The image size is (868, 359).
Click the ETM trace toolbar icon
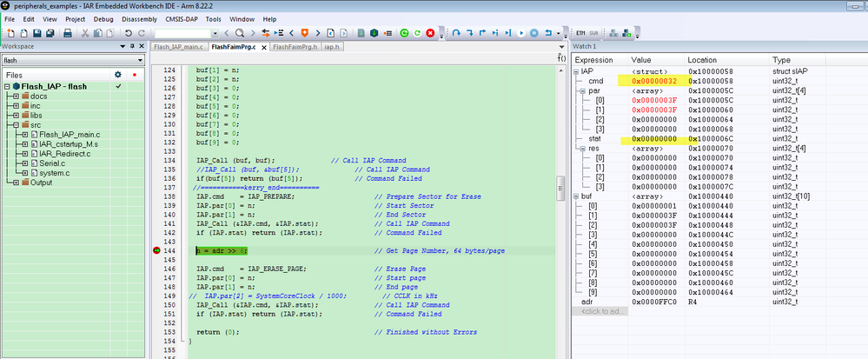pos(580,33)
